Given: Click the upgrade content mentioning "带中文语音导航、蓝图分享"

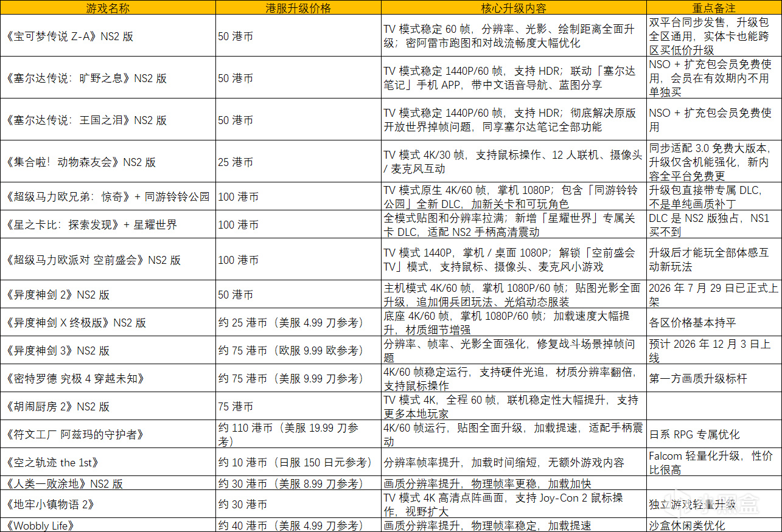Looking at the screenshot, I should [514, 78].
